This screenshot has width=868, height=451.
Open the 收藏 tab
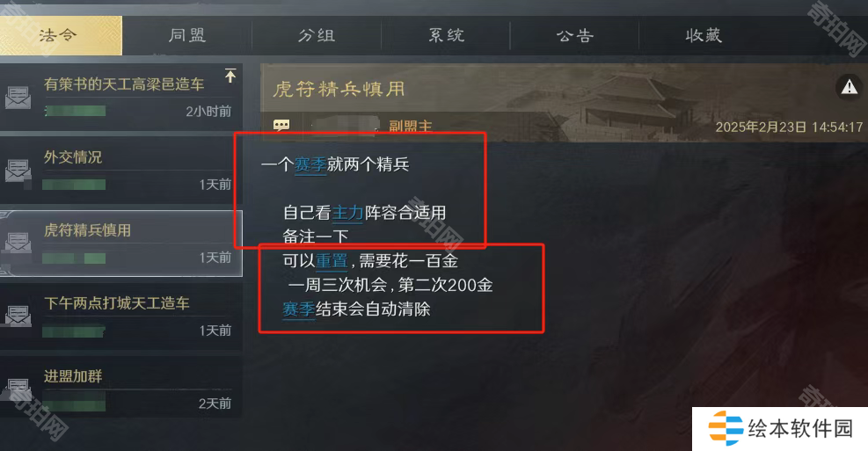pyautogui.click(x=704, y=35)
